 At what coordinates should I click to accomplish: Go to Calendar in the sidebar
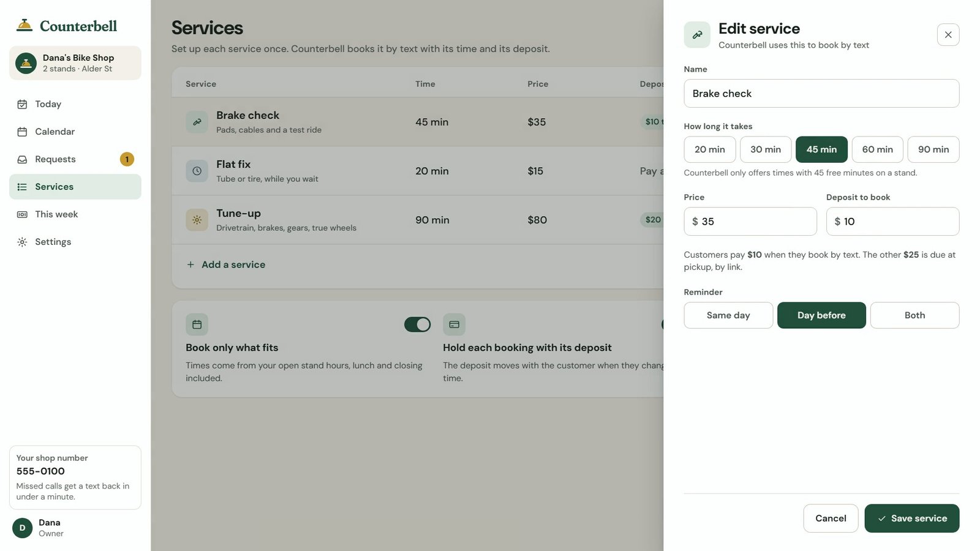pos(75,132)
